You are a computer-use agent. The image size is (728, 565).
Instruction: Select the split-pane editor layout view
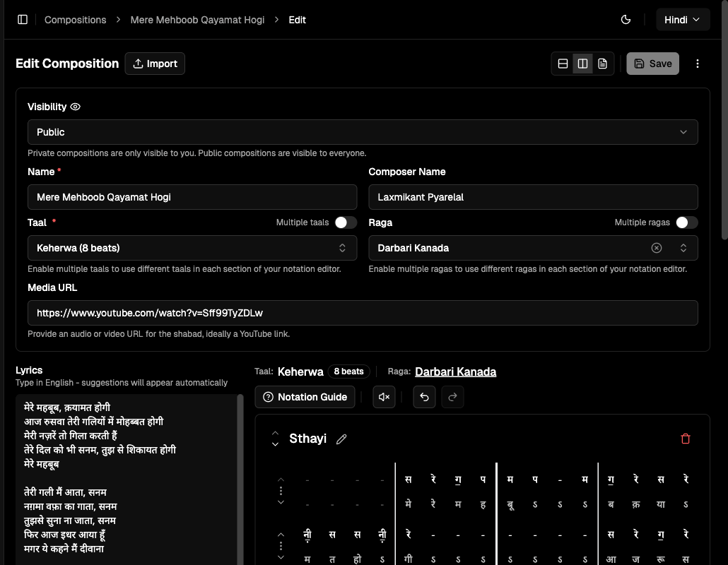coord(582,63)
